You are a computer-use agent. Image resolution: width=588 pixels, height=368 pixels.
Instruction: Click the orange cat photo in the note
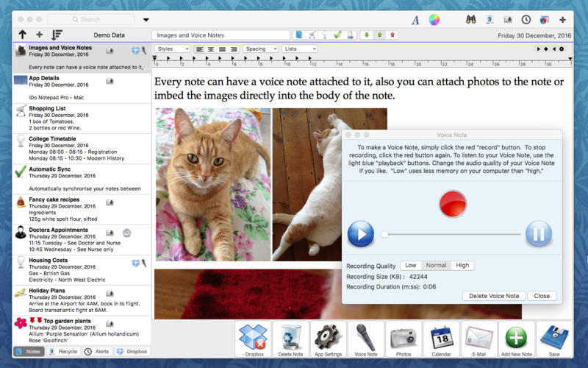click(213, 185)
